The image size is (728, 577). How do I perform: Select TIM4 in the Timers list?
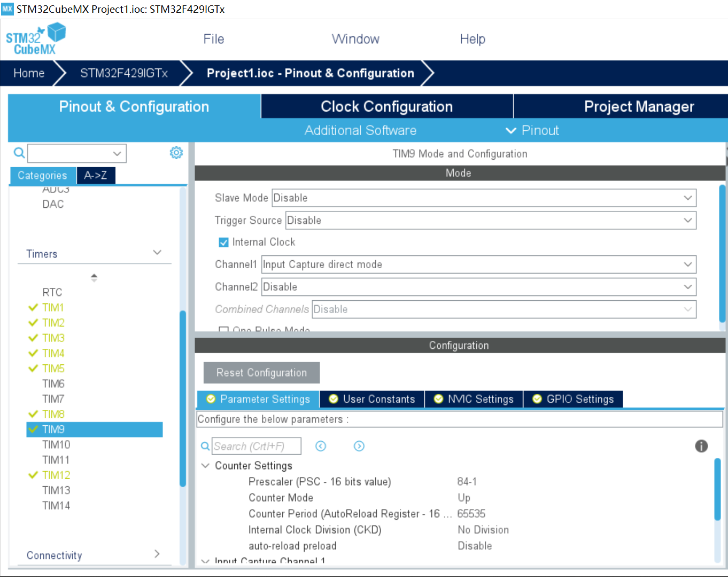coord(53,353)
